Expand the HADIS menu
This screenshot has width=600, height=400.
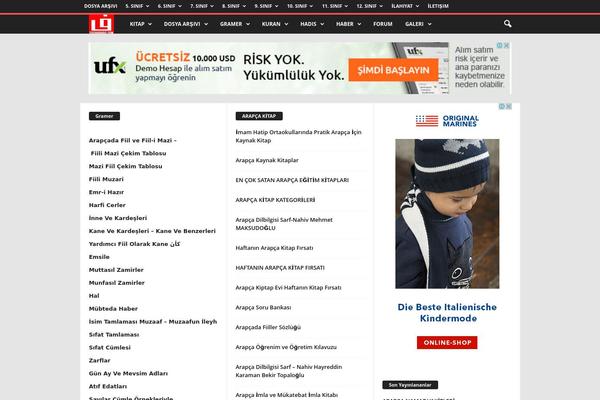(x=312, y=24)
